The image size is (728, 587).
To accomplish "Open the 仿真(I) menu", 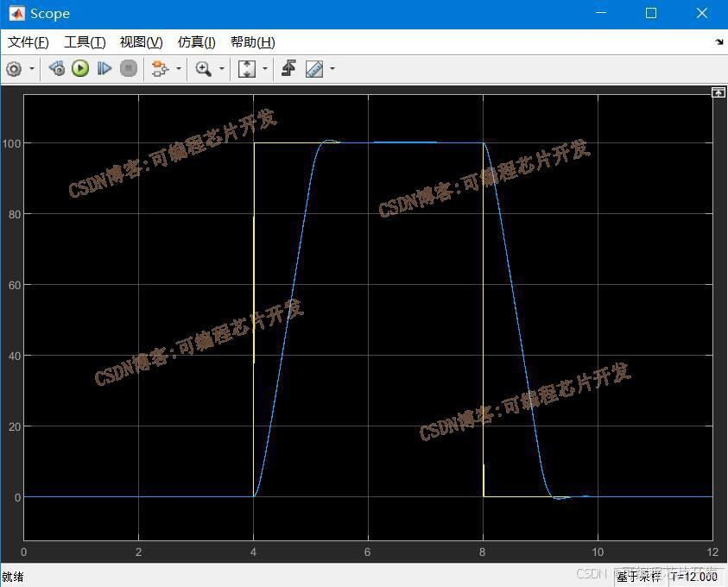I will (197, 42).
